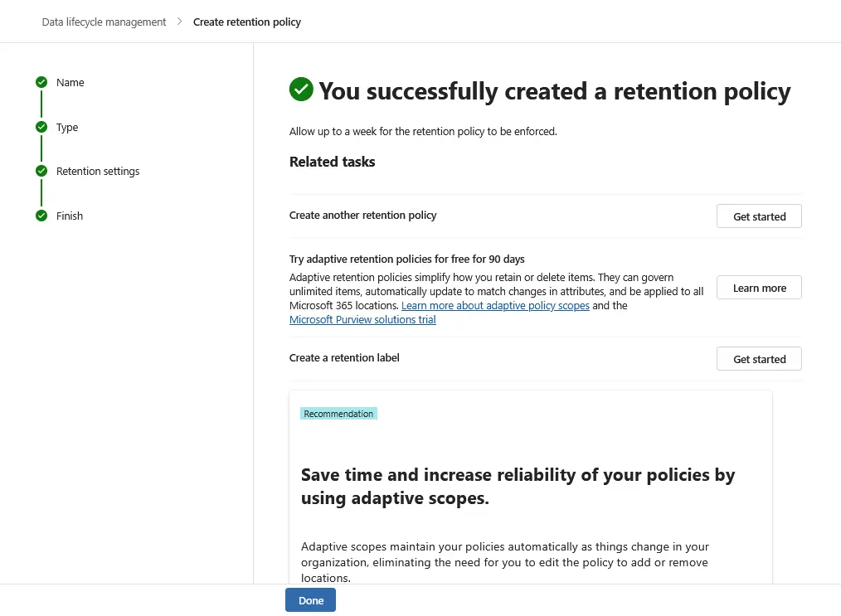Screen dimensions: 841x616
Task: Click the adaptive scopes recommendation heading
Action: coord(518,486)
